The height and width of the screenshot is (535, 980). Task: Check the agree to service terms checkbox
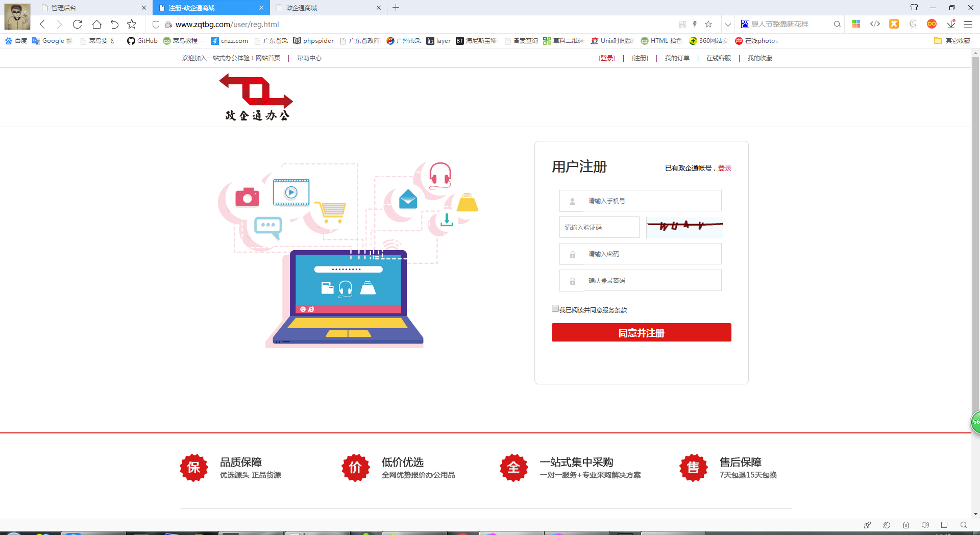tap(555, 308)
